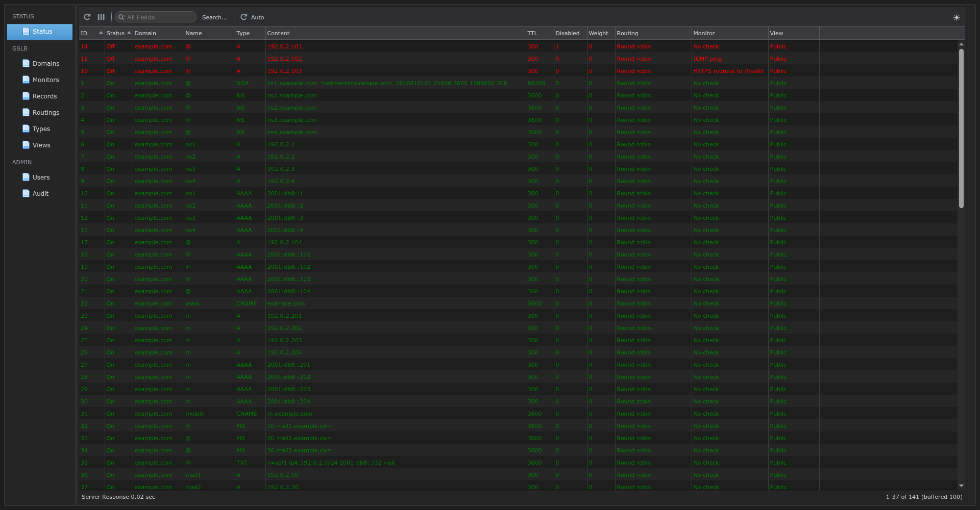This screenshot has height=510, width=980.
Task: Sort by the Content column header
Action: pos(396,33)
